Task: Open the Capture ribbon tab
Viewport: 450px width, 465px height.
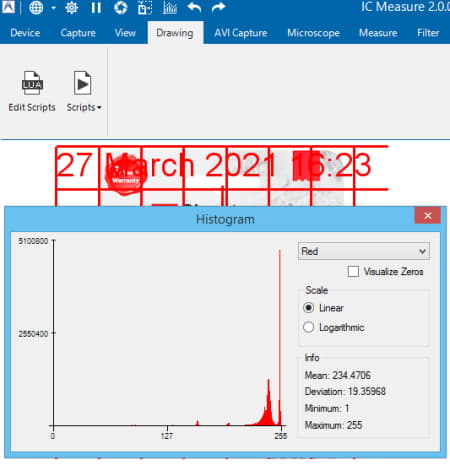Action: (x=78, y=33)
